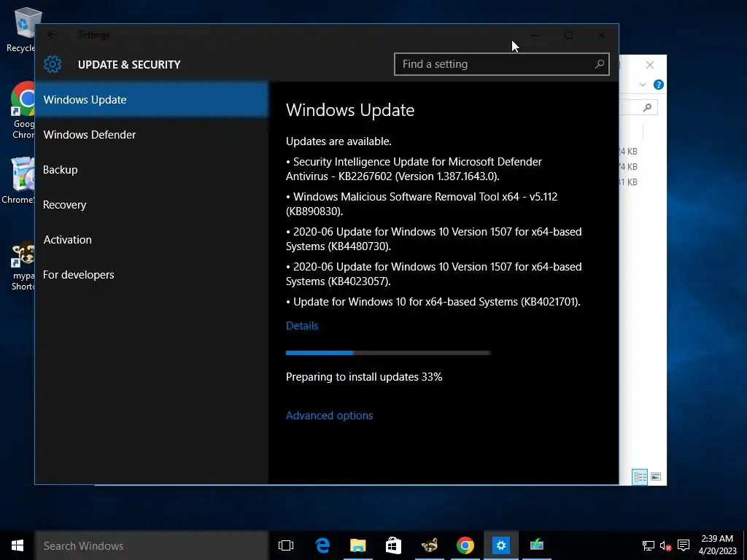Select the ChromeSetup desktop icon
The width and height of the screenshot is (747, 560).
tap(19, 181)
